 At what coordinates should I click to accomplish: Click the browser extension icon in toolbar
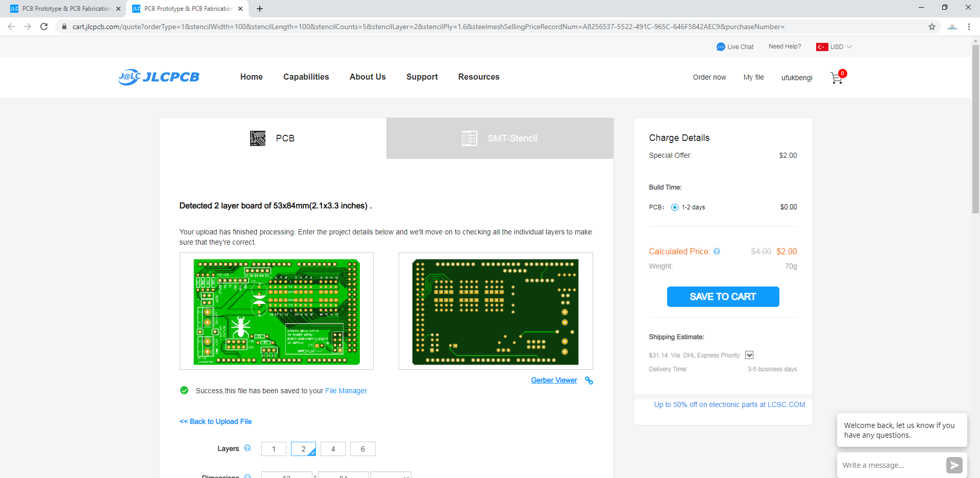point(952,27)
